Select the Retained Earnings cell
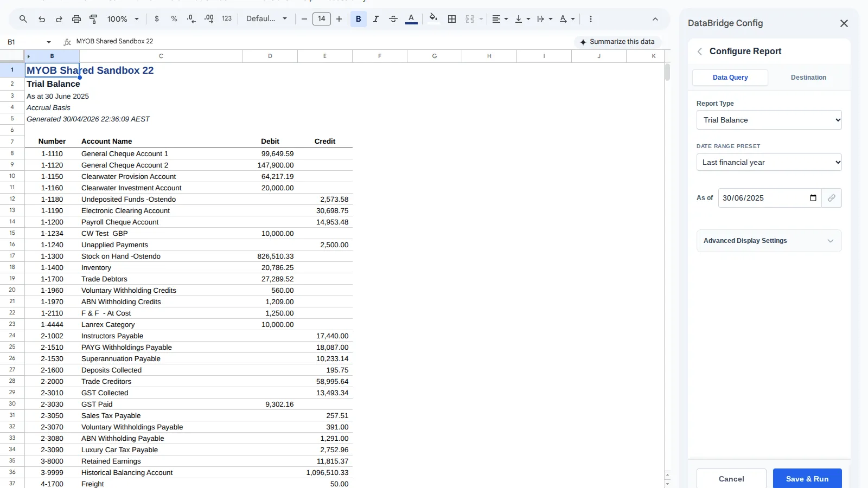This screenshot has height=488, width=868. (161, 461)
